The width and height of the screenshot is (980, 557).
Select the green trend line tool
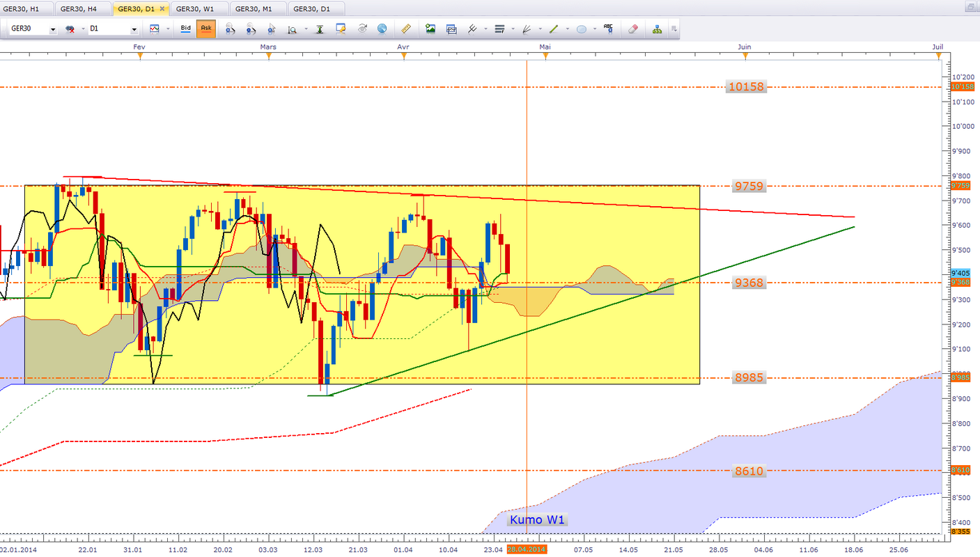(x=554, y=29)
